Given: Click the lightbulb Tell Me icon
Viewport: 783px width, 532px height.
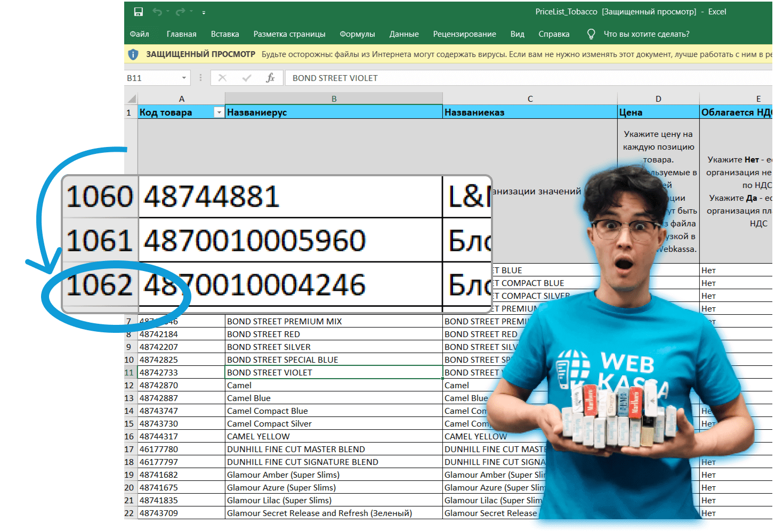Looking at the screenshot, I should pyautogui.click(x=591, y=34).
